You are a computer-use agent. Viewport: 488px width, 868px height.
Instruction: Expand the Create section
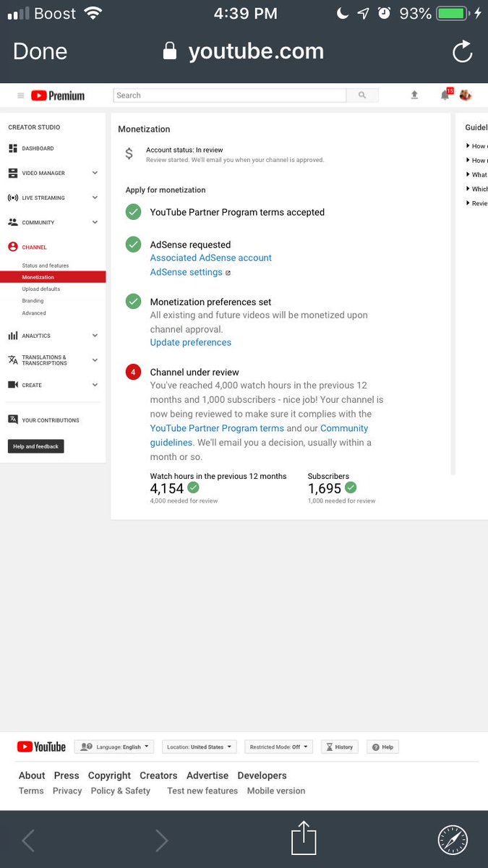(x=95, y=385)
